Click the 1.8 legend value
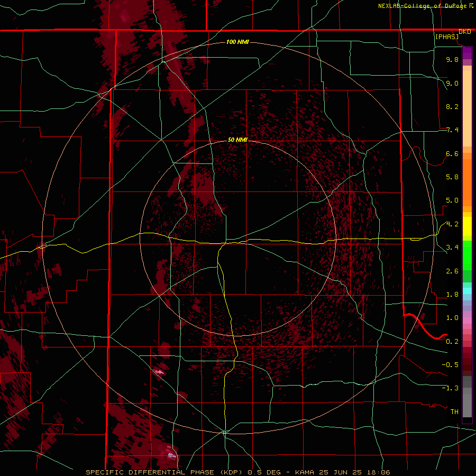 tap(452, 295)
